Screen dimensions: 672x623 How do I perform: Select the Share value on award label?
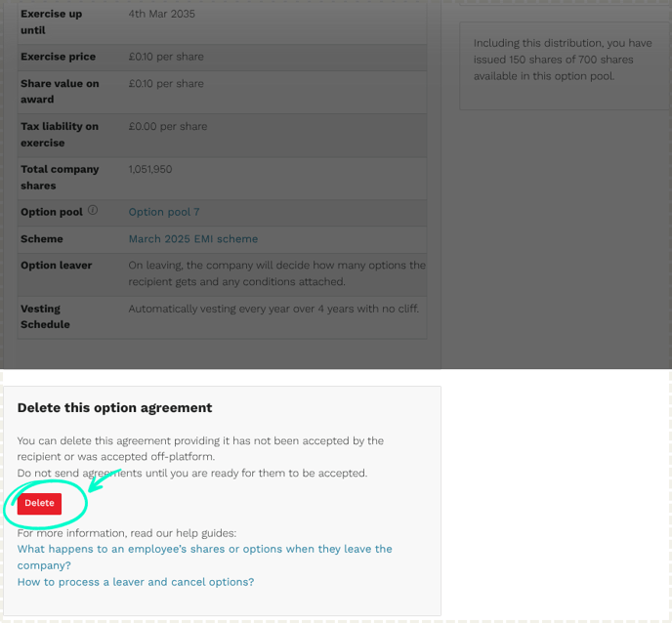(60, 91)
